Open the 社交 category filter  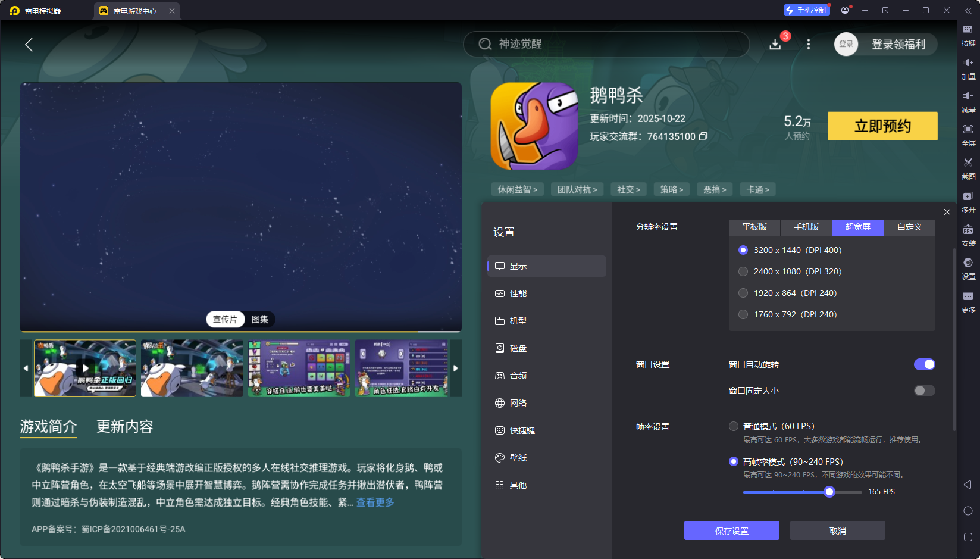(628, 189)
